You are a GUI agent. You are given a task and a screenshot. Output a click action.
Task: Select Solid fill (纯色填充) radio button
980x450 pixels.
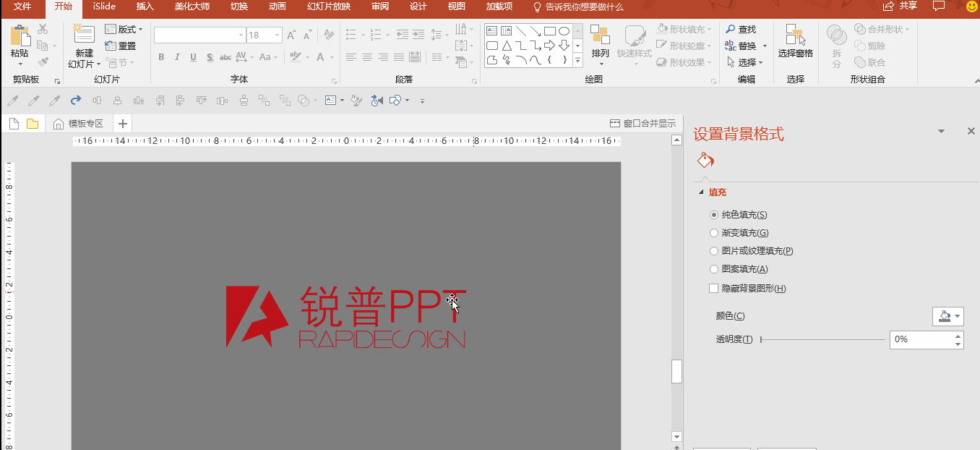[714, 215]
